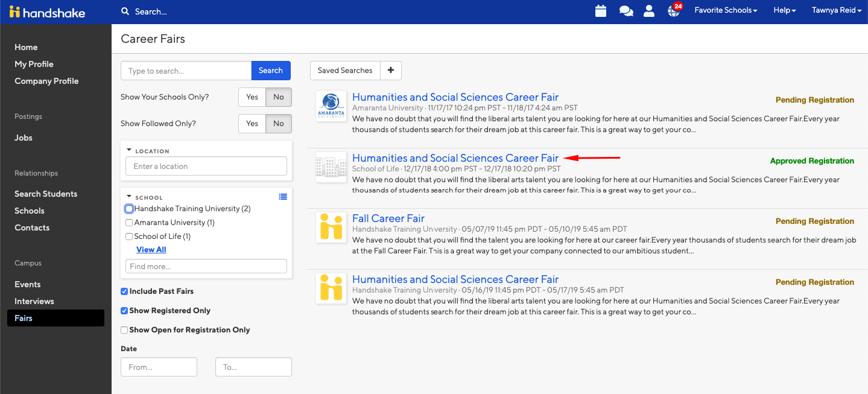
Task: Set Show Followed Only to Yes
Action: [x=252, y=124]
